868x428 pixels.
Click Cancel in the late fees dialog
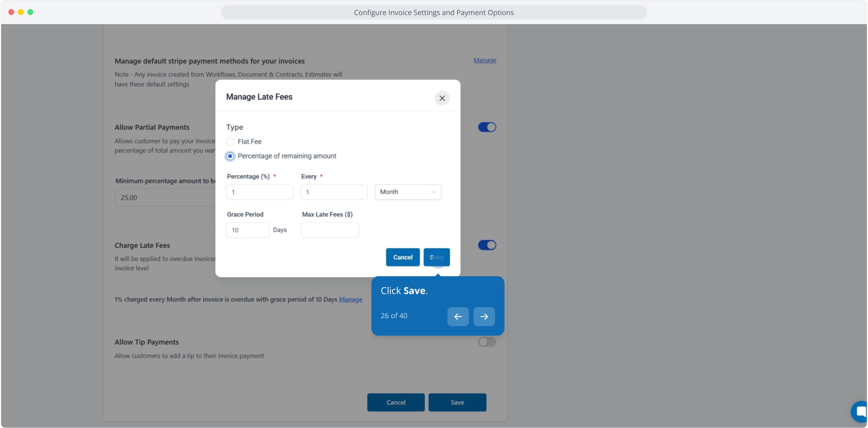402,257
